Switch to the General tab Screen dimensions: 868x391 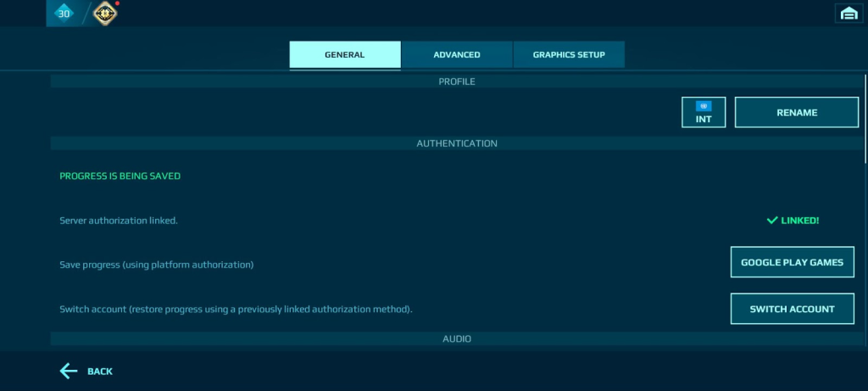coord(345,55)
